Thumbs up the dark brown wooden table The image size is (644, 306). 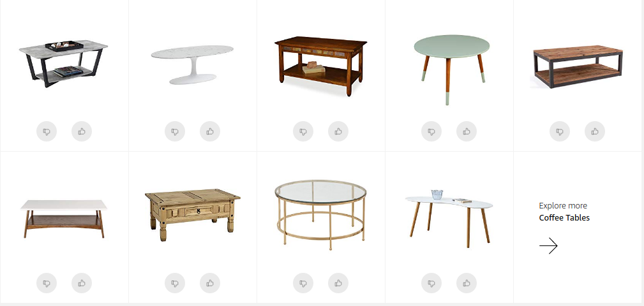pyautogui.click(x=338, y=131)
